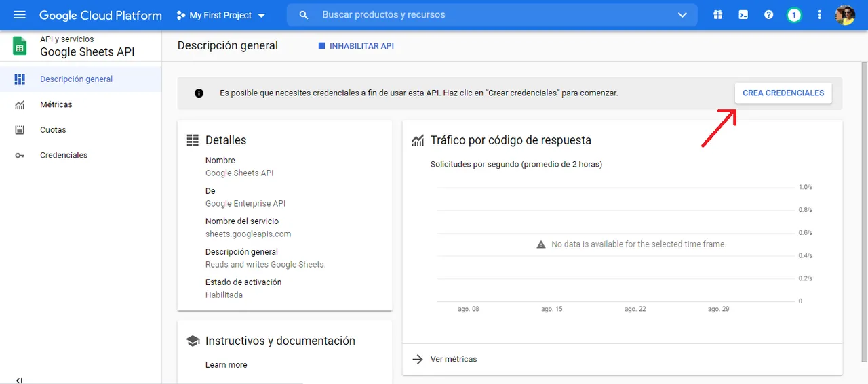
Task: Click the Descripción general dashboard icon
Action: pos(20,79)
